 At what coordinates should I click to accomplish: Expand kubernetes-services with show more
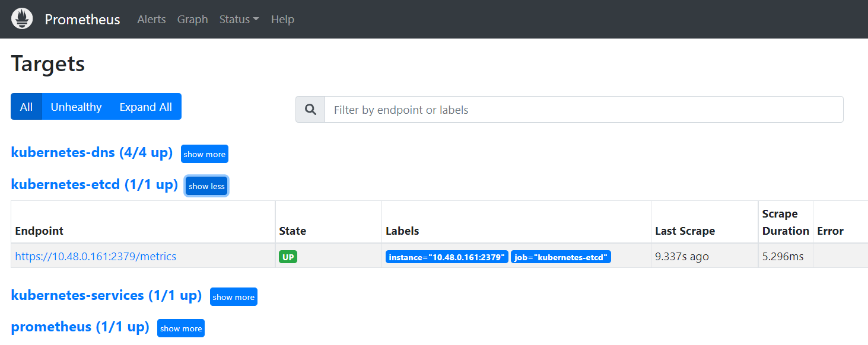pyautogui.click(x=233, y=297)
